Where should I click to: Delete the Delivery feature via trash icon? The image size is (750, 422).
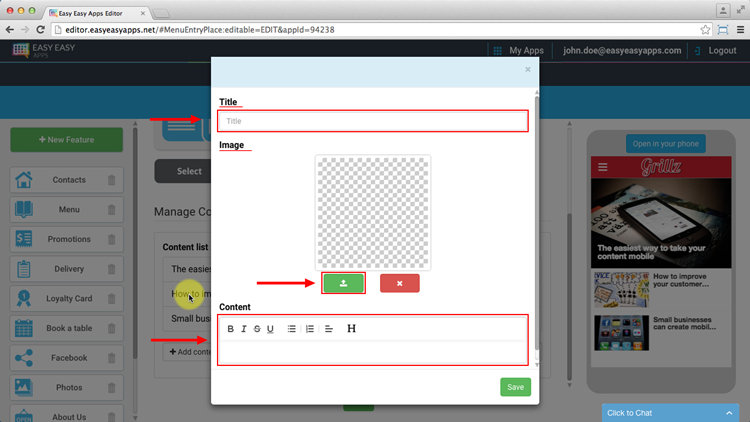coord(111,269)
